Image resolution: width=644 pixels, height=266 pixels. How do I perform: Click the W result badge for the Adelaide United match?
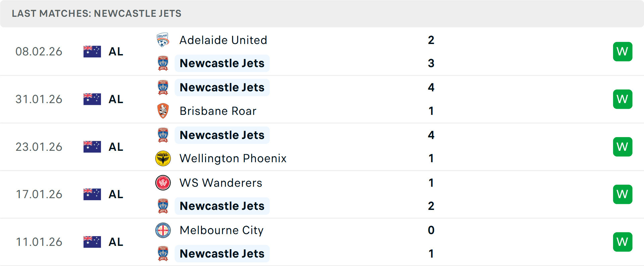point(623,51)
